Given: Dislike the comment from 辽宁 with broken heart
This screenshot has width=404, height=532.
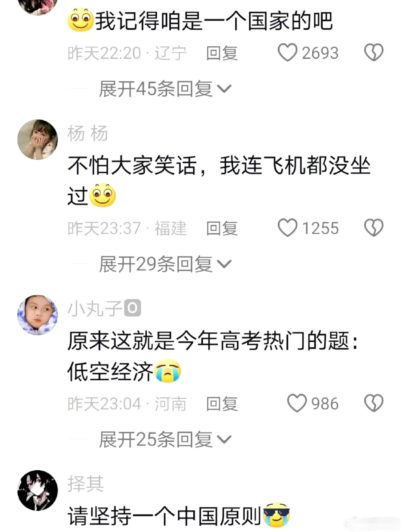Looking at the screenshot, I should 374,52.
